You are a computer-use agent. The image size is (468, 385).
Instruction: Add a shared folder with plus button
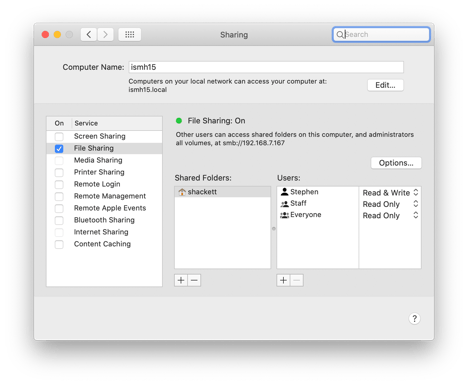[x=181, y=280]
